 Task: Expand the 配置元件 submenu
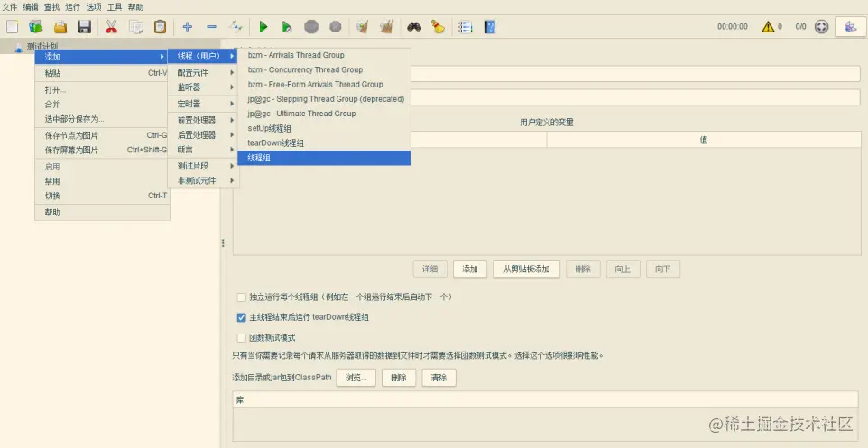click(x=203, y=72)
